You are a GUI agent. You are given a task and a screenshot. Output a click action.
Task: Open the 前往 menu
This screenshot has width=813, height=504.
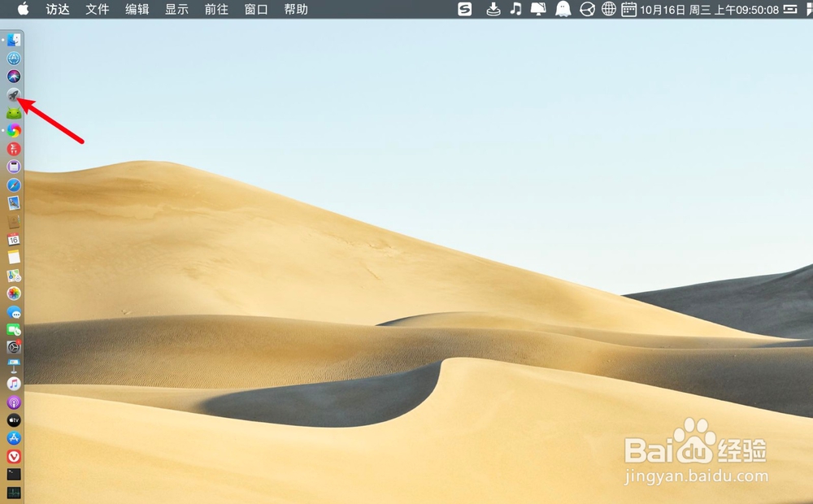point(217,9)
